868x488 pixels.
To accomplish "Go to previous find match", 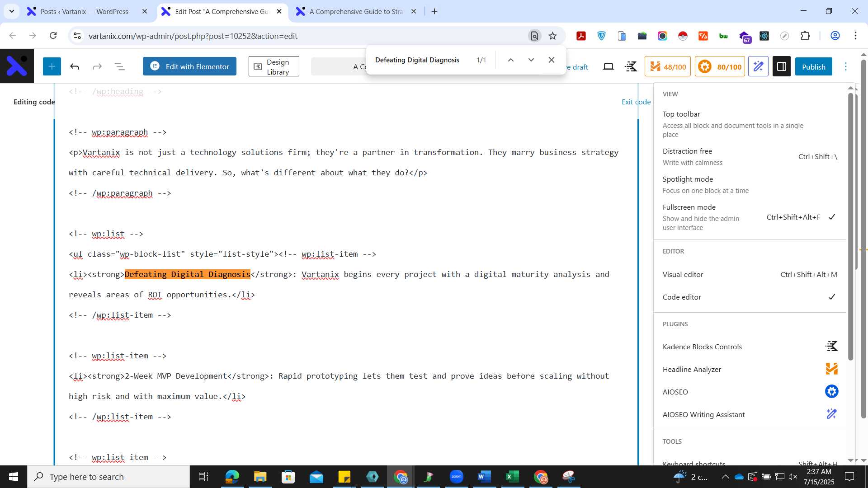I will 511,60.
